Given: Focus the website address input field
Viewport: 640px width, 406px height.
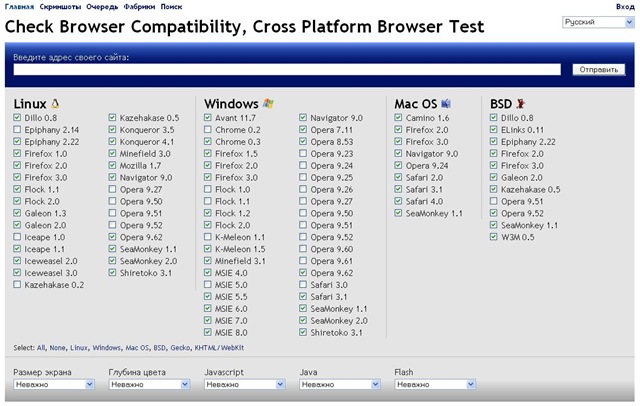Looking at the screenshot, I should coord(287,70).
